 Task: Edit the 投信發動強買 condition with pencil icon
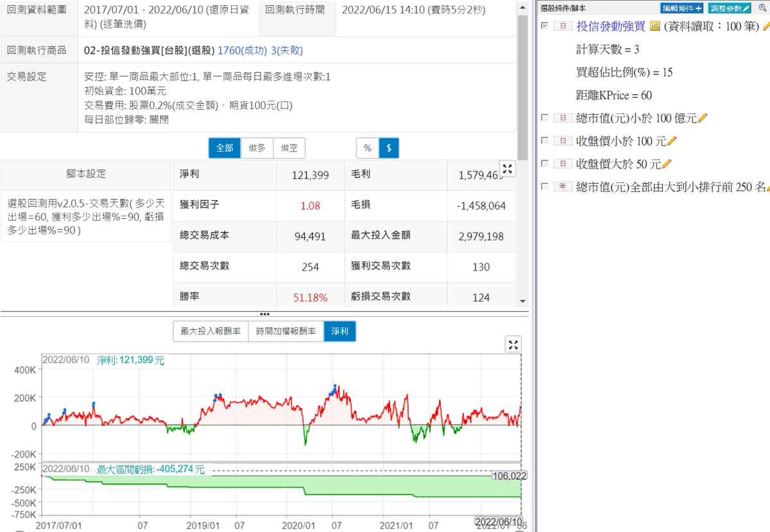coord(766,27)
